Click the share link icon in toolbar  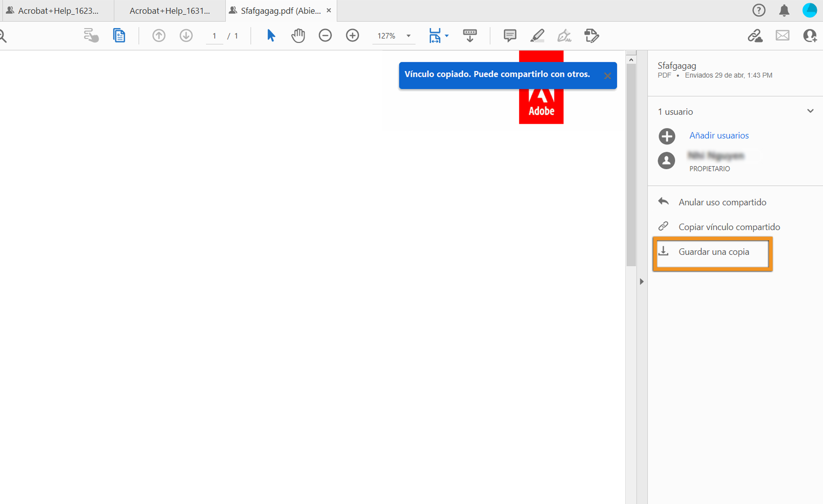click(x=755, y=36)
